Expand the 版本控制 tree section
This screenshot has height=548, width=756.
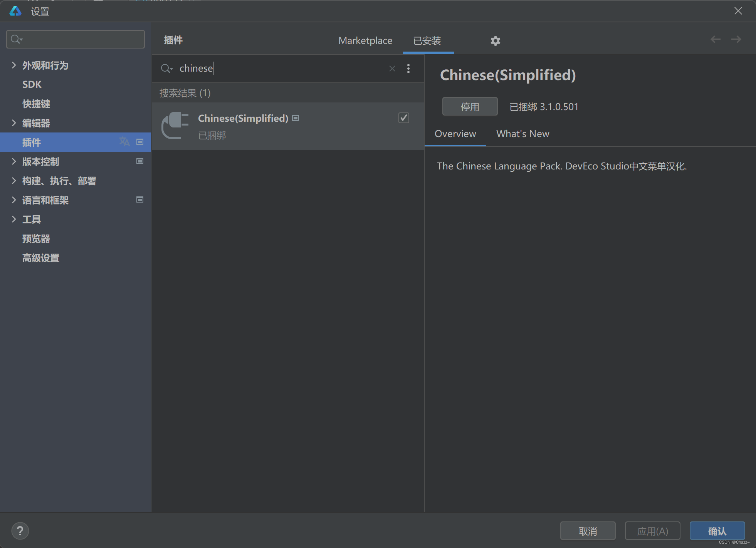coord(14,161)
